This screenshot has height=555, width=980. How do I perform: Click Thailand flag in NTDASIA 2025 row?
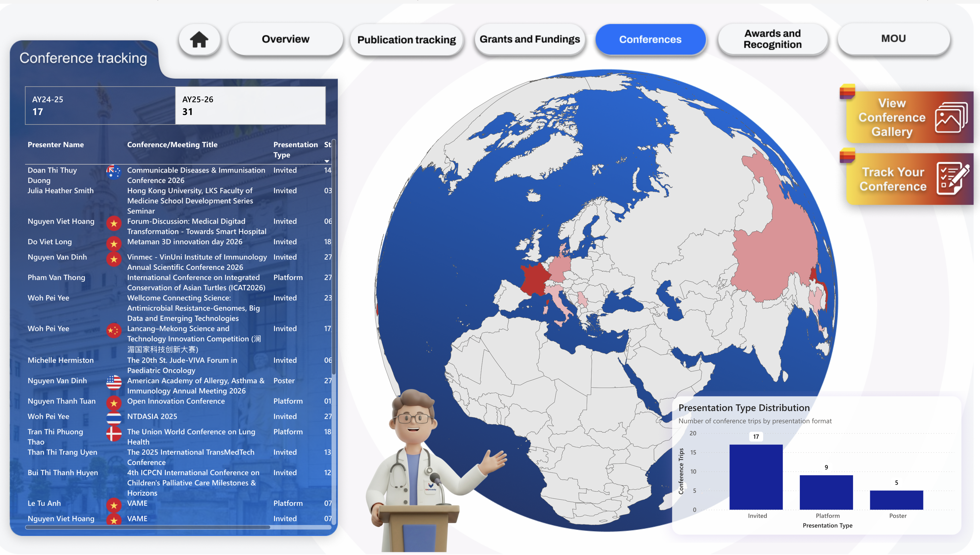(x=113, y=419)
